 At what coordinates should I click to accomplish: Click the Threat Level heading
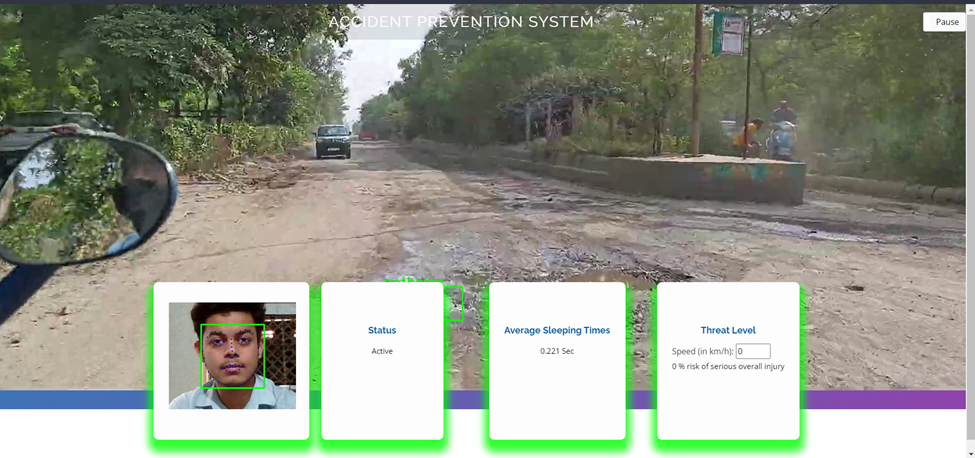click(728, 331)
